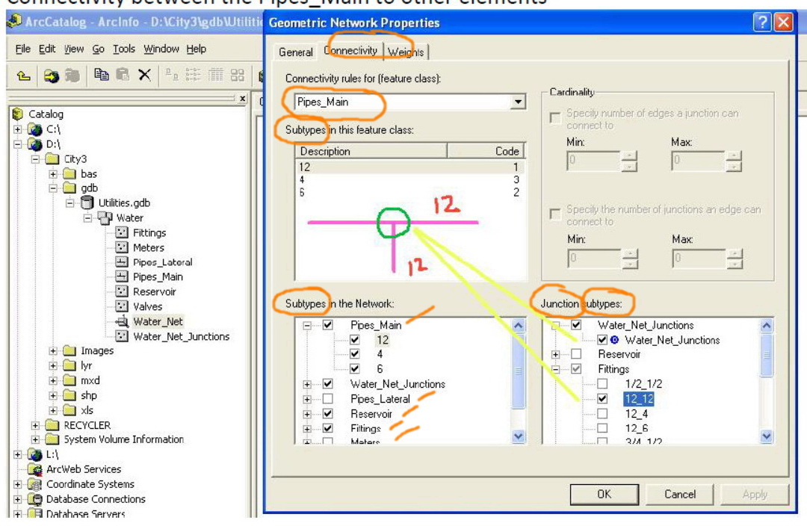The height and width of the screenshot is (532, 807).
Task: Select ArcWeb Services in Catalog tree
Action: pyautogui.click(x=84, y=469)
